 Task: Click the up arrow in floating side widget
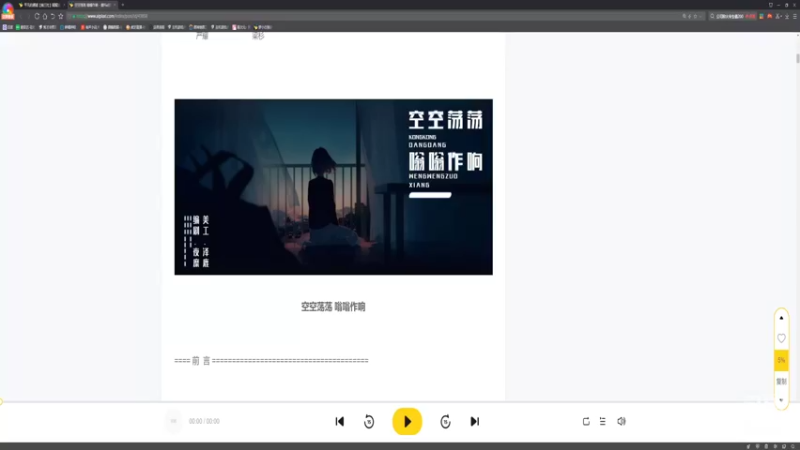pyautogui.click(x=781, y=318)
